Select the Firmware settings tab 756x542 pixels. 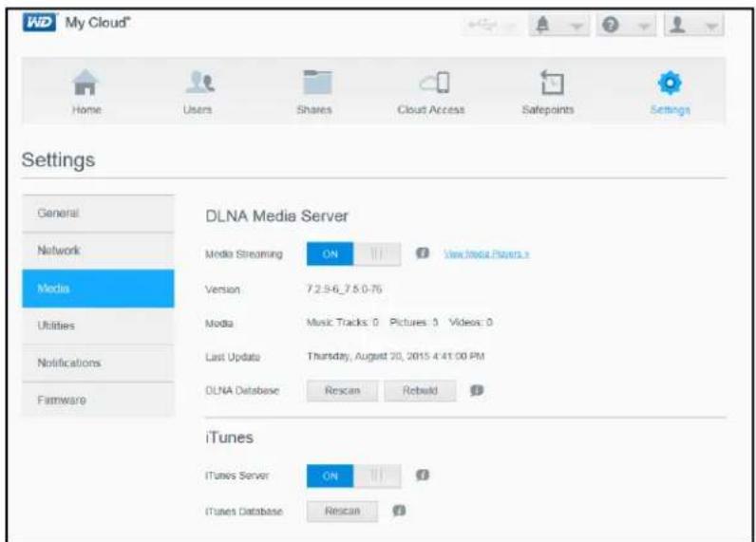tap(98, 400)
